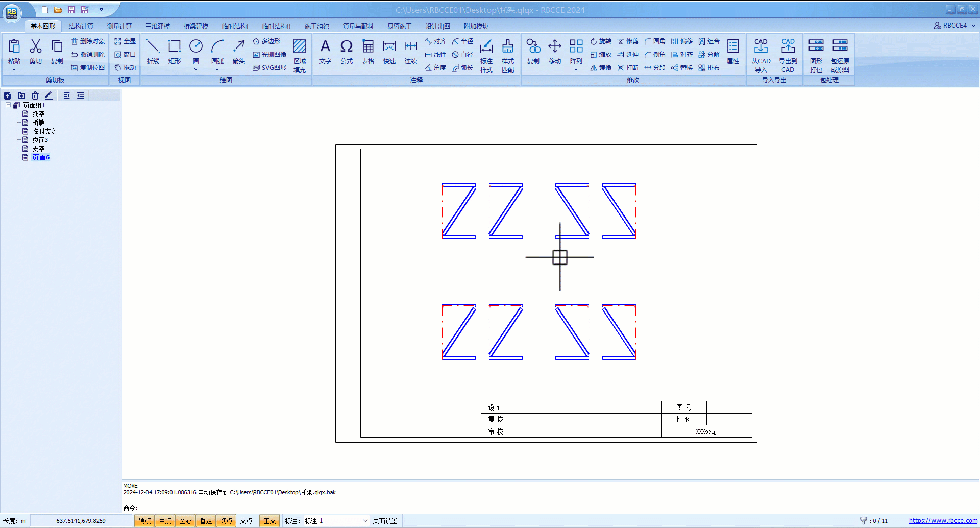Click the 剪切 scissors icon
The image size is (980, 528).
tap(36, 47)
